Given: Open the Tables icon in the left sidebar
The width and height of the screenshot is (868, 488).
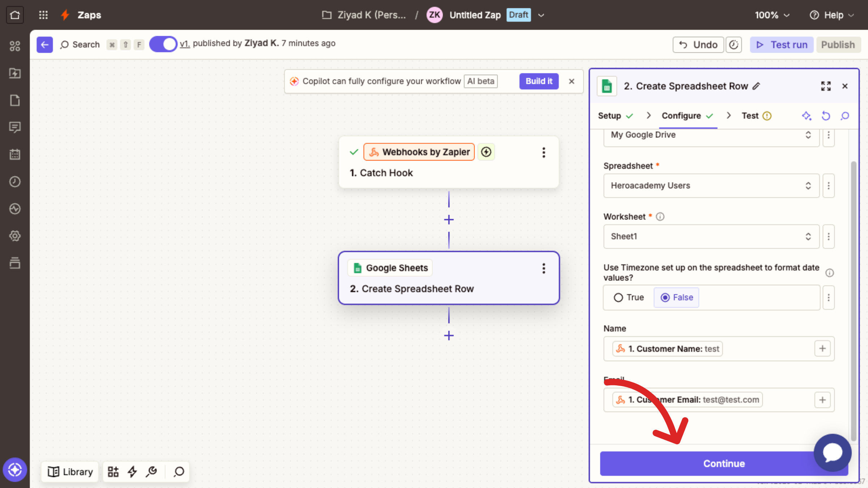Looking at the screenshot, I should [15, 263].
